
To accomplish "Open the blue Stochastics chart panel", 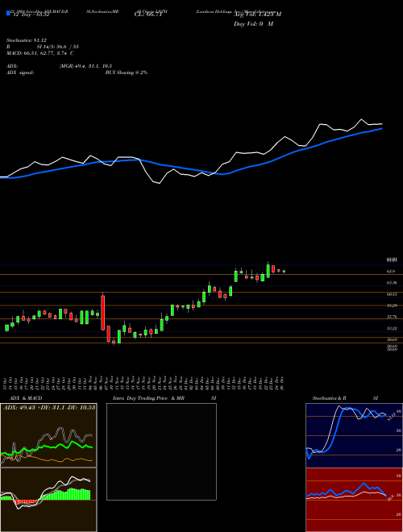I will [354, 435].
